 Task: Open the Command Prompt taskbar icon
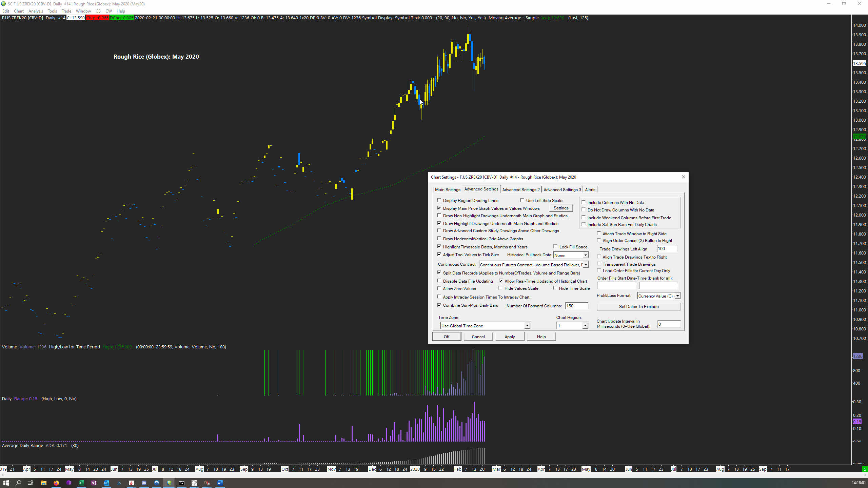coord(182,483)
